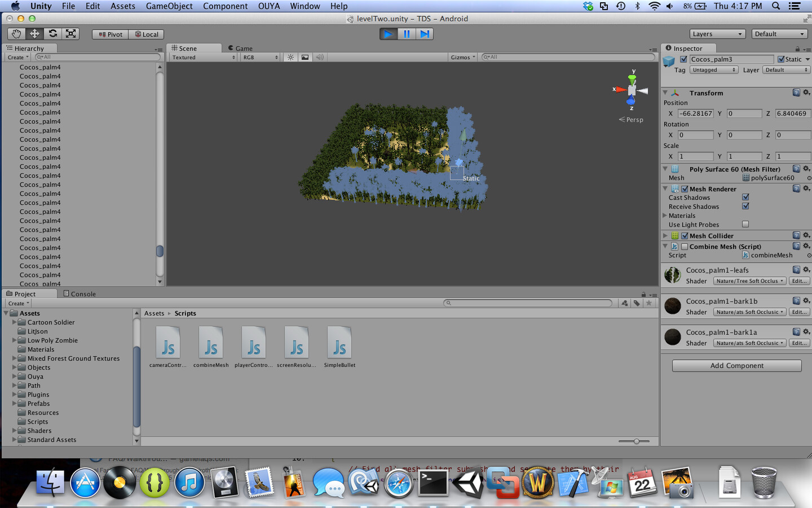This screenshot has width=812, height=508.
Task: Toggle scene lighting in the Scene view
Action: coord(289,56)
